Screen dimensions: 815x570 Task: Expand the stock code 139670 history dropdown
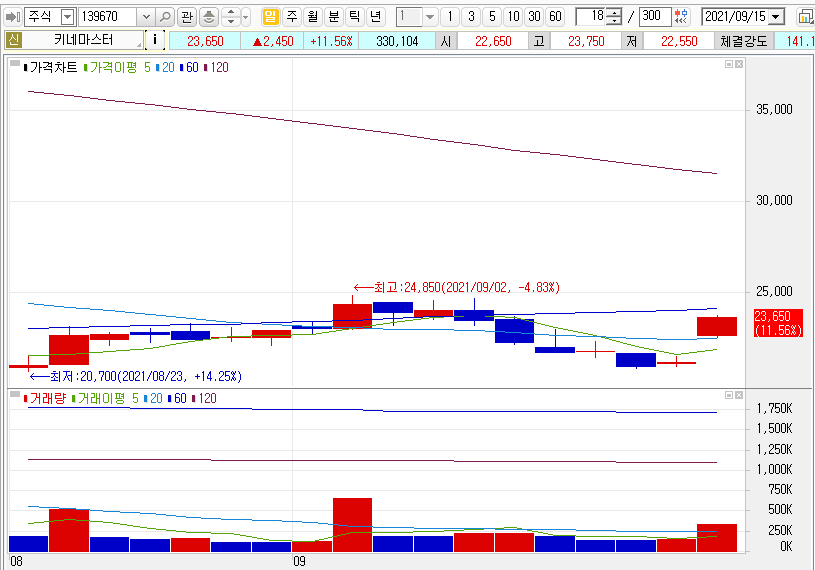[146, 17]
